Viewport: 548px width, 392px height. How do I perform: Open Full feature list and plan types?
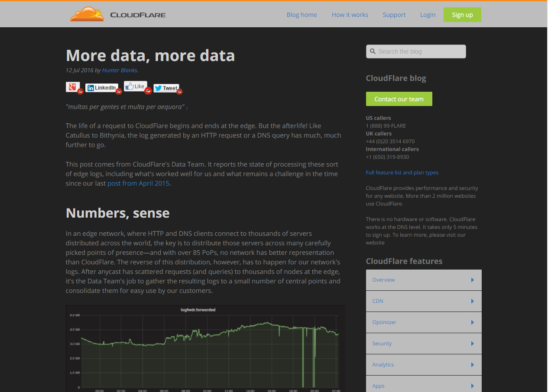(402, 173)
